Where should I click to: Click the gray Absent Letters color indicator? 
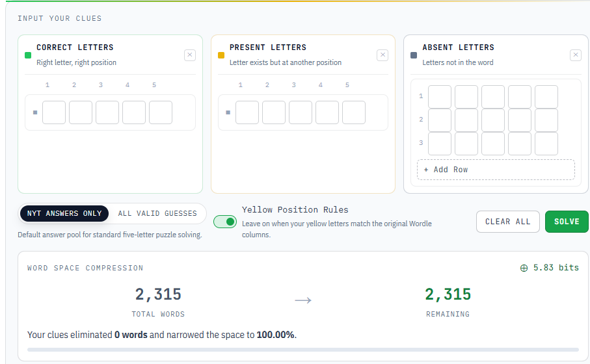pos(414,55)
